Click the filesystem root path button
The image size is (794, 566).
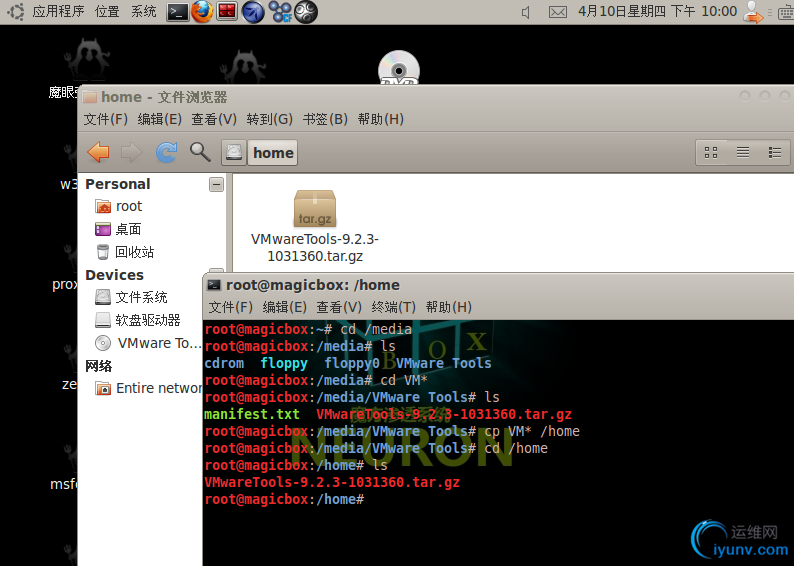(233, 152)
